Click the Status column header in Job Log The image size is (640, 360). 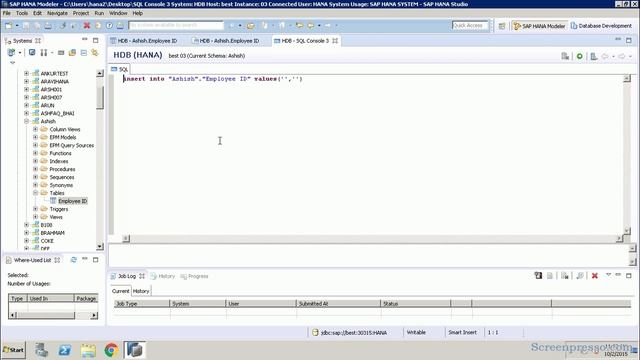[416, 304]
